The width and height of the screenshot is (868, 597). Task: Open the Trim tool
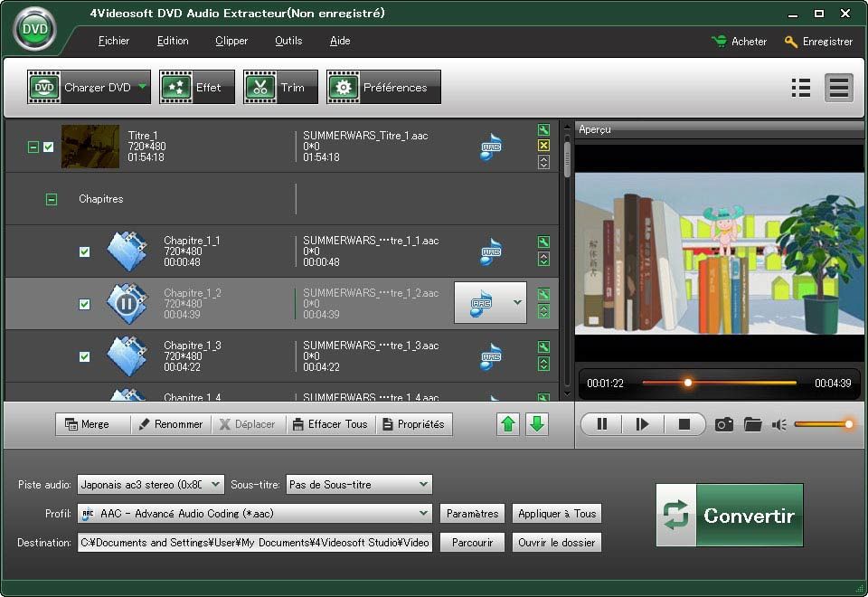point(280,87)
